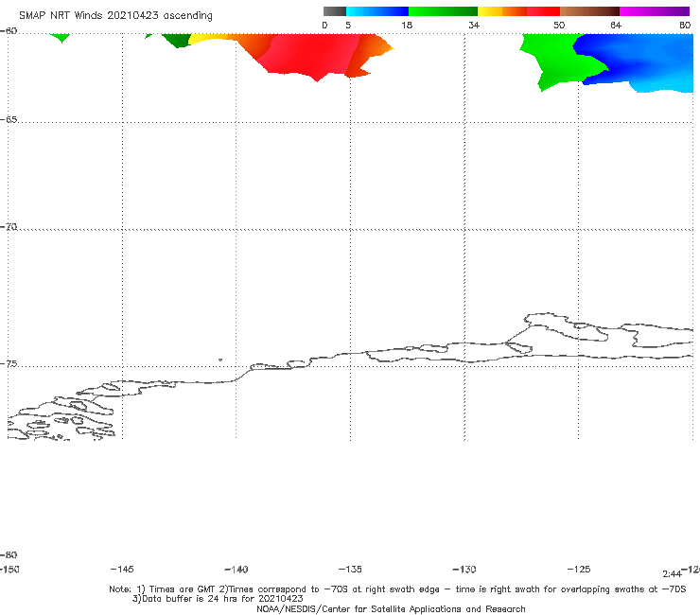Click the longitude label '-125'
The height and width of the screenshot is (615, 700).
click(579, 569)
